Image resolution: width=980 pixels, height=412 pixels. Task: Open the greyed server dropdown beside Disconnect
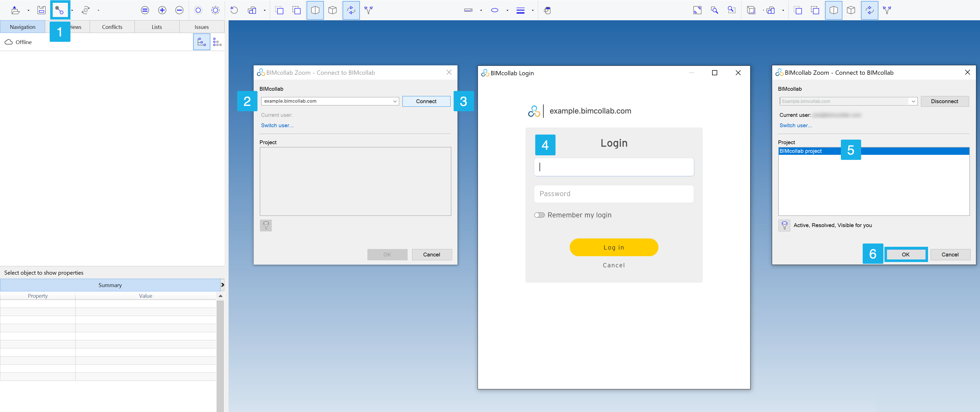[x=913, y=101]
